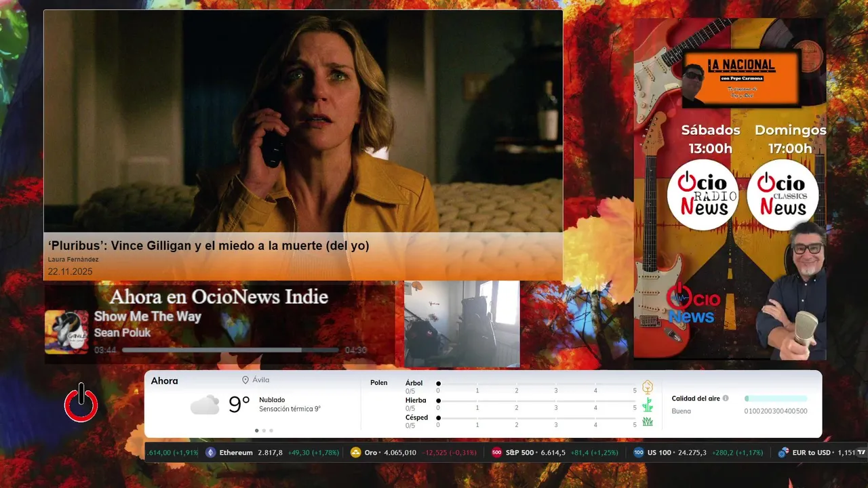Viewport: 868px width, 488px height.
Task: Click the Sábados 13:00h schedule text
Action: click(x=711, y=139)
